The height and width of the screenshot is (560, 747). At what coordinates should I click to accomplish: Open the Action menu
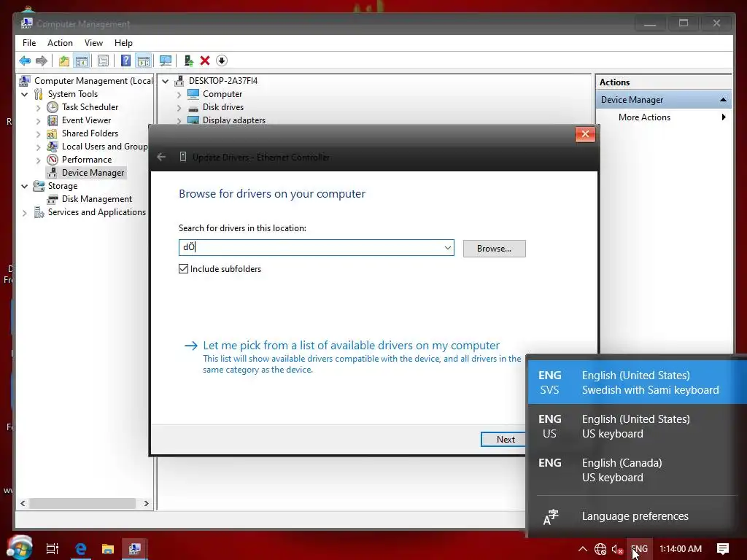pyautogui.click(x=60, y=43)
